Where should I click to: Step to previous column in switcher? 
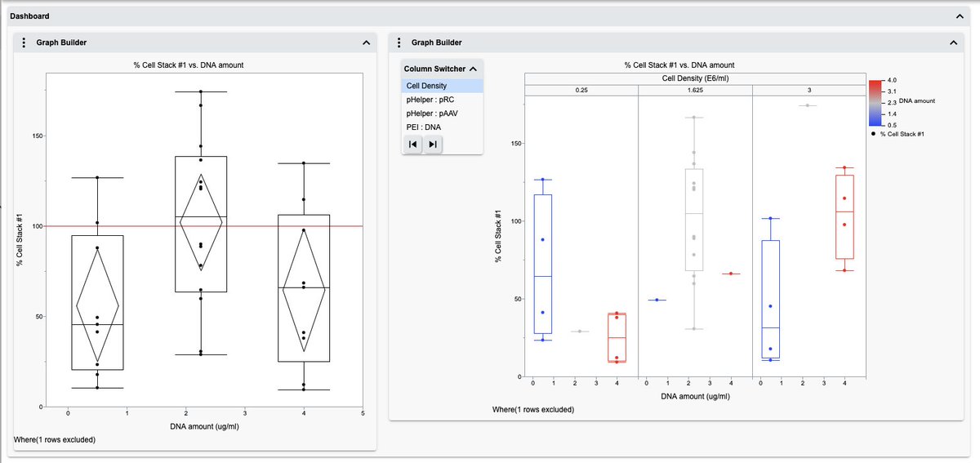click(413, 145)
